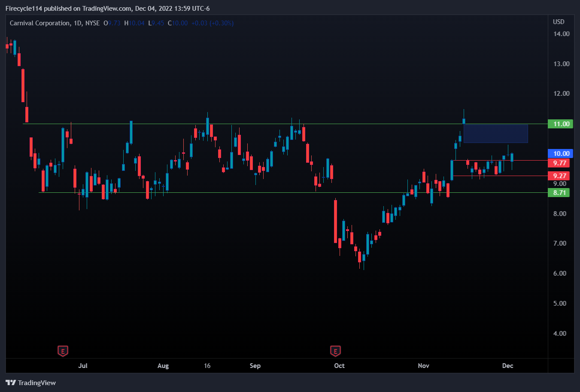
Task: Click the 4.00 price axis value
Action: click(560, 334)
